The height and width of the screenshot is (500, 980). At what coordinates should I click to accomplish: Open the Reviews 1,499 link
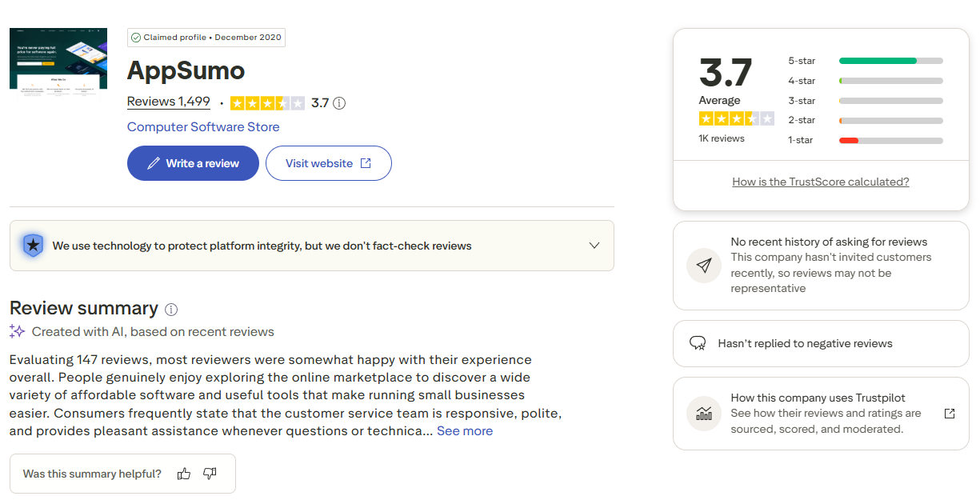[x=169, y=102]
